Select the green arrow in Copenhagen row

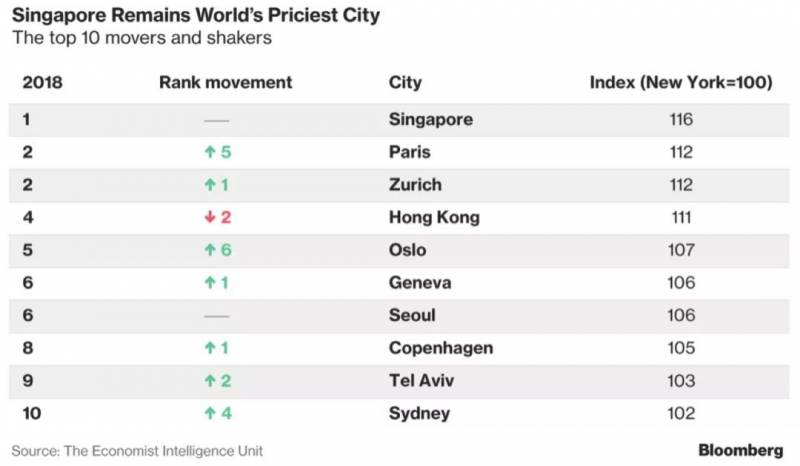click(210, 348)
